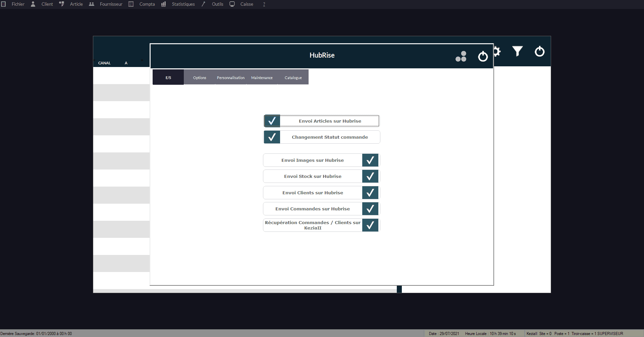The height and width of the screenshot is (337, 644).
Task: Click the A column header
Action: point(126,63)
